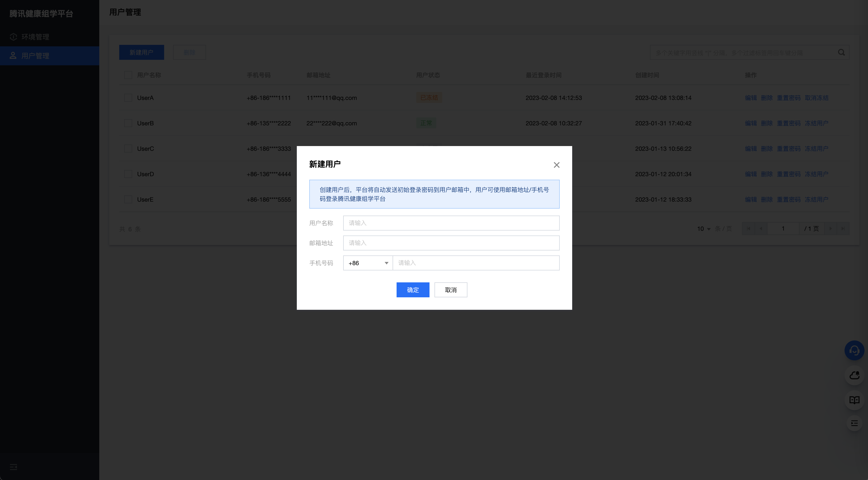Click the customer service headset icon
This screenshot has width=868, height=480.
click(x=854, y=350)
